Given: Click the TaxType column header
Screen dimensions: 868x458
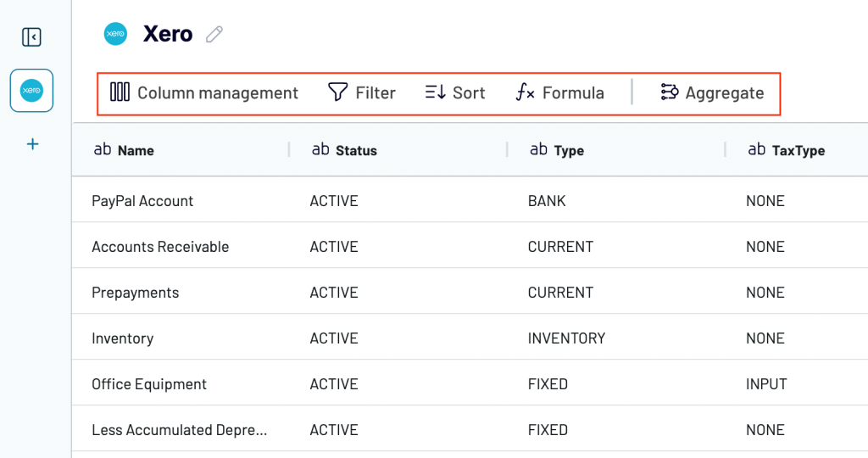Looking at the screenshot, I should 797,150.
